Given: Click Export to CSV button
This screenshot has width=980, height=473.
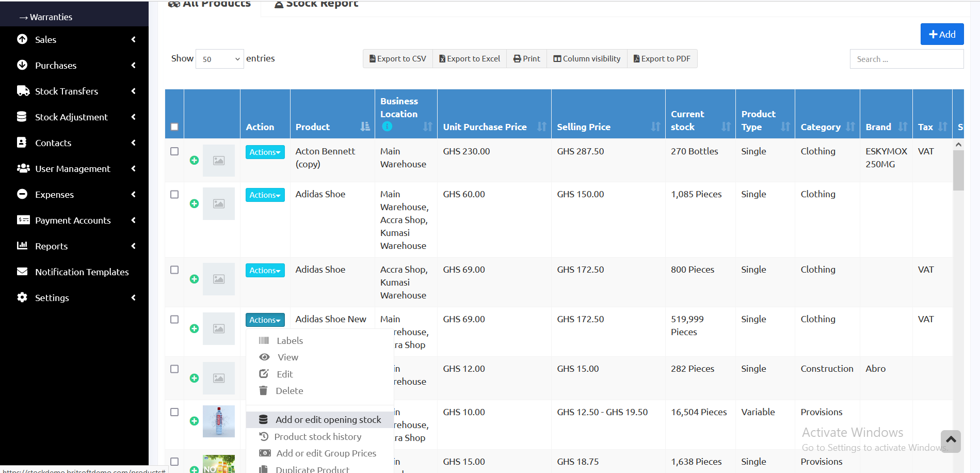Looking at the screenshot, I should pyautogui.click(x=398, y=59).
